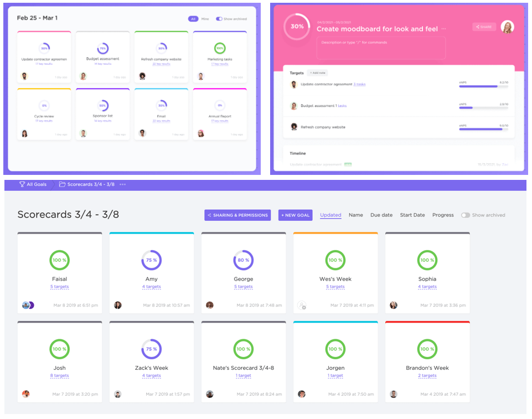Click the unassigned owner icon on Wes's Week
The image size is (532, 419).
click(x=302, y=306)
